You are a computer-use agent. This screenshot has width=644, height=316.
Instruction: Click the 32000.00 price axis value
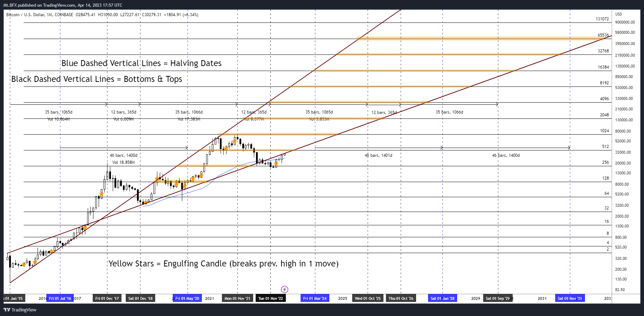click(623, 152)
